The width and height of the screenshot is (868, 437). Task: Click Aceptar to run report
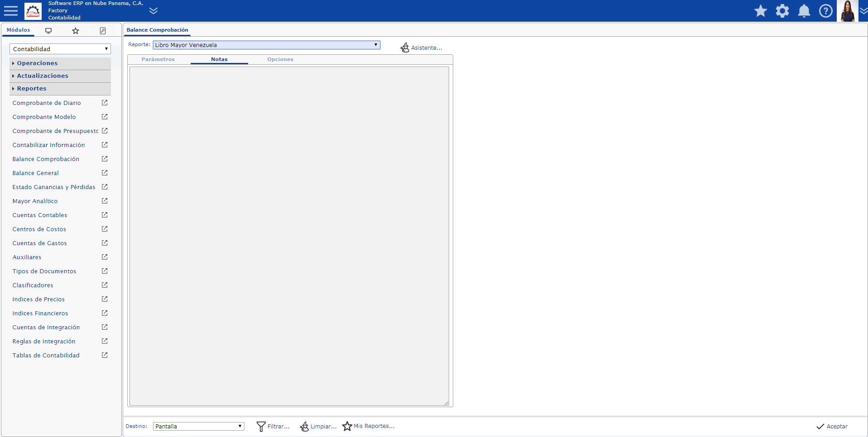[x=832, y=426]
